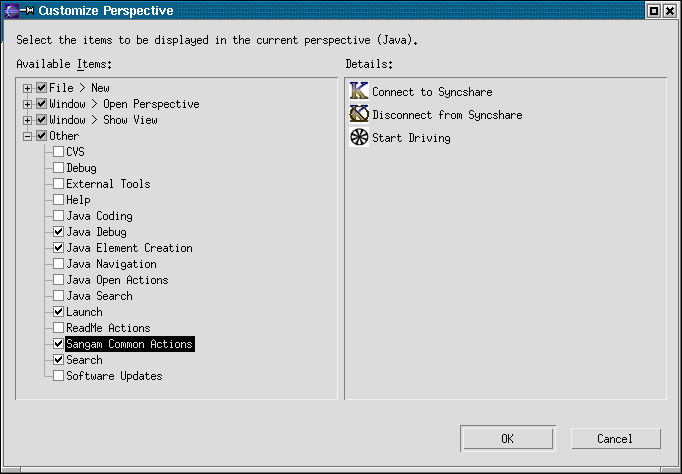Click the Start Driving wheel icon
Image resolution: width=682 pixels, height=474 pixels.
tap(359, 137)
